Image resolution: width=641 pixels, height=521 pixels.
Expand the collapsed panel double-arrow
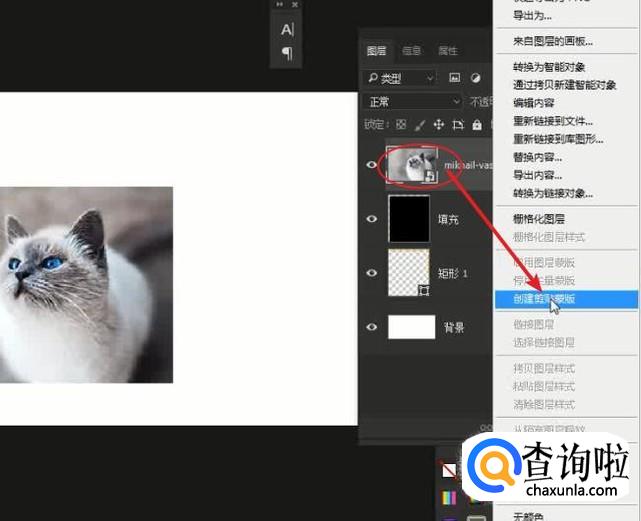pyautogui.click(x=279, y=5)
